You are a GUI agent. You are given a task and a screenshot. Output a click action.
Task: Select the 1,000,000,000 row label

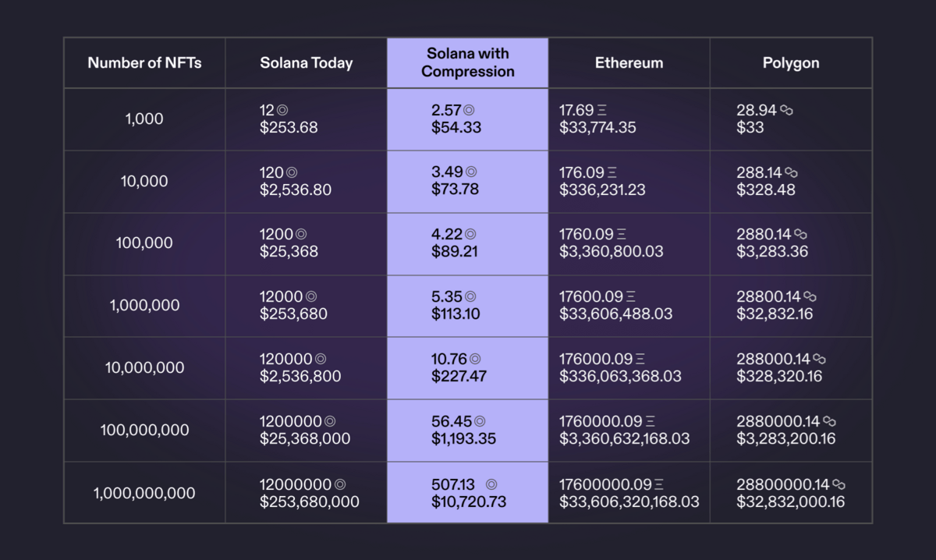[x=144, y=493]
